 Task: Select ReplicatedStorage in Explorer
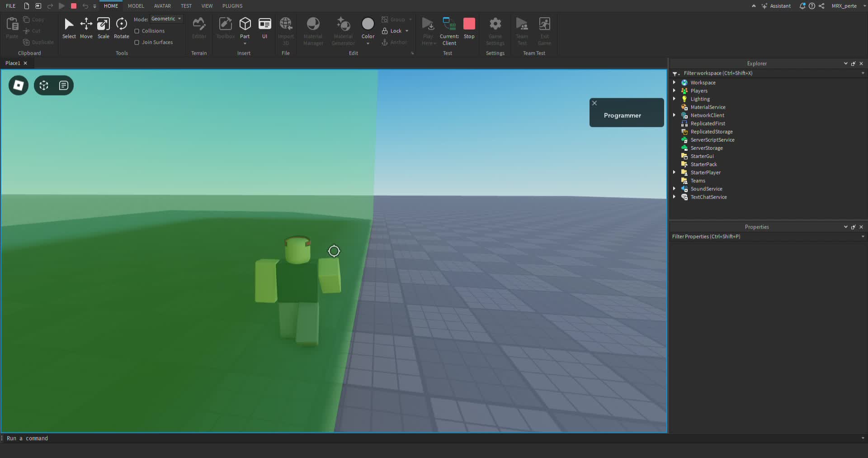tap(711, 132)
